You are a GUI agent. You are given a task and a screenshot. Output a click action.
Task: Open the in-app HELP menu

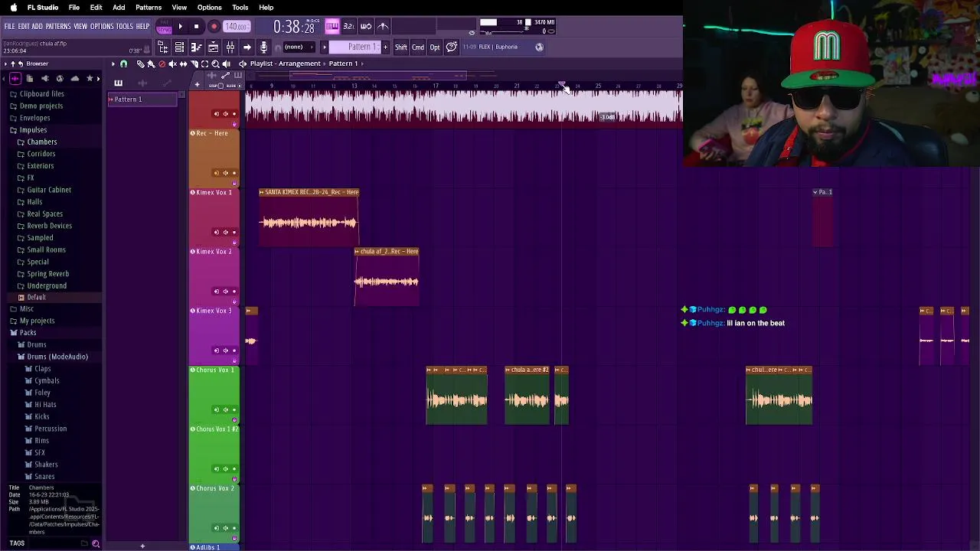(x=142, y=26)
